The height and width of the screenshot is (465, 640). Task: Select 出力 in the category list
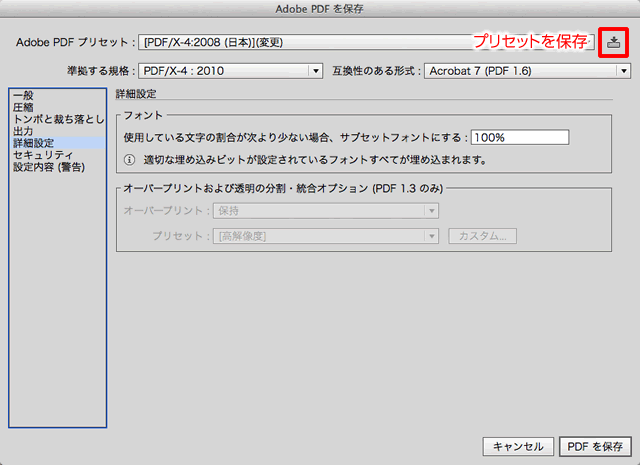tap(57, 131)
